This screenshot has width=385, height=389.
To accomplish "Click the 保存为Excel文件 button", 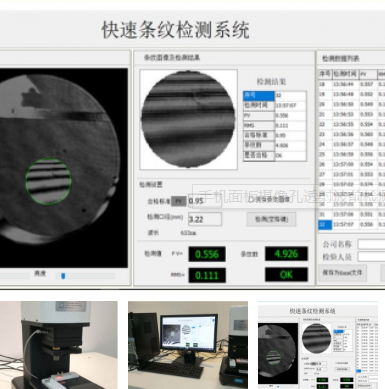I will (343, 273).
